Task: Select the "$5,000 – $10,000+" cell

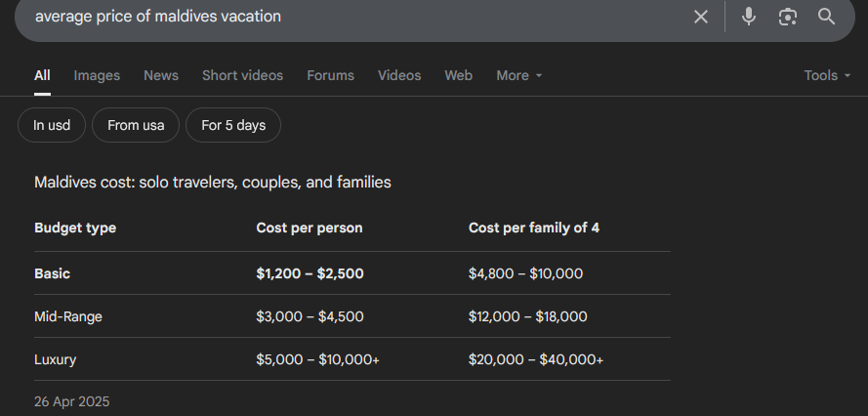Action: 317,360
